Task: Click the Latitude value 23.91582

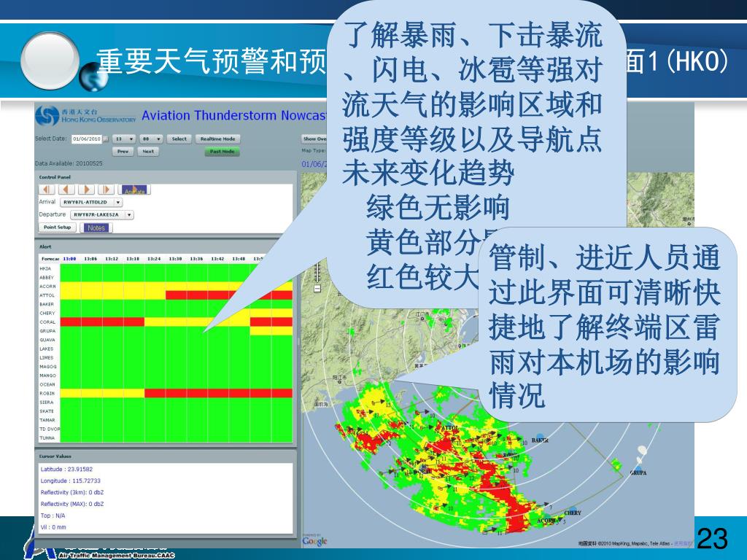Action: click(80, 470)
